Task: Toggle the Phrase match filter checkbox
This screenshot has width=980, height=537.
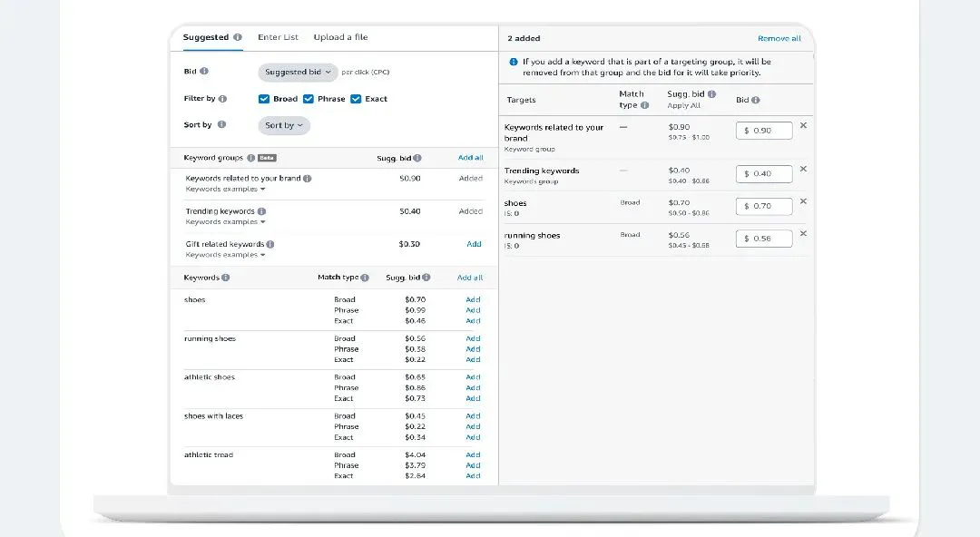Action: 309,99
